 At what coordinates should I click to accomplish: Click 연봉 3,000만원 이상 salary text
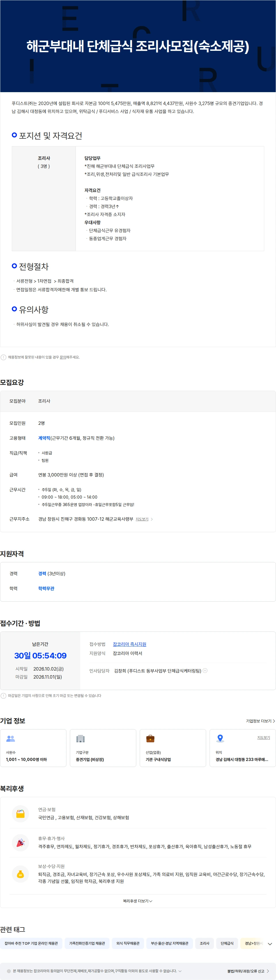(x=71, y=475)
